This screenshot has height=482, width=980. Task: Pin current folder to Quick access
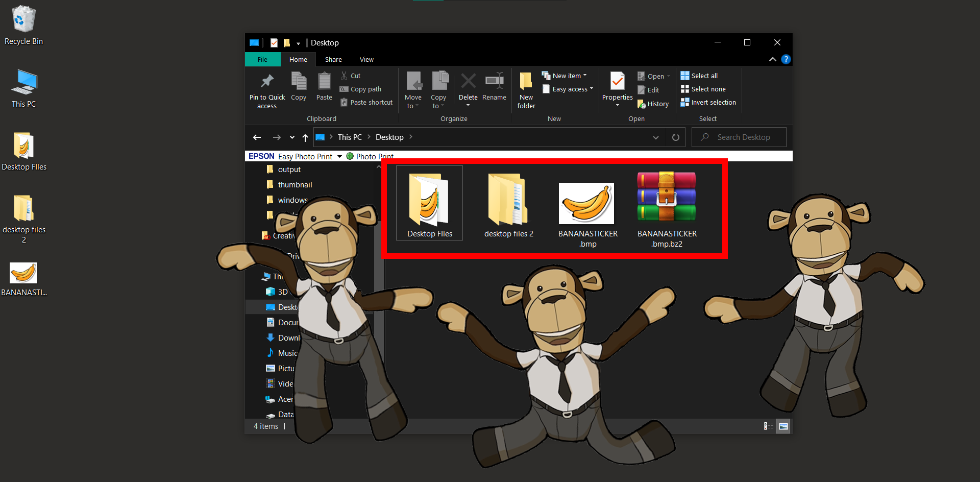pos(266,90)
